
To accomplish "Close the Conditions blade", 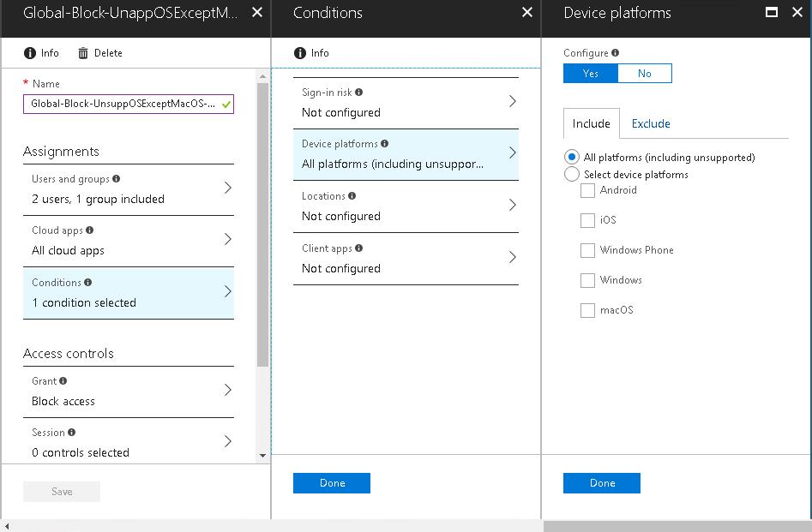I will 527,12.
